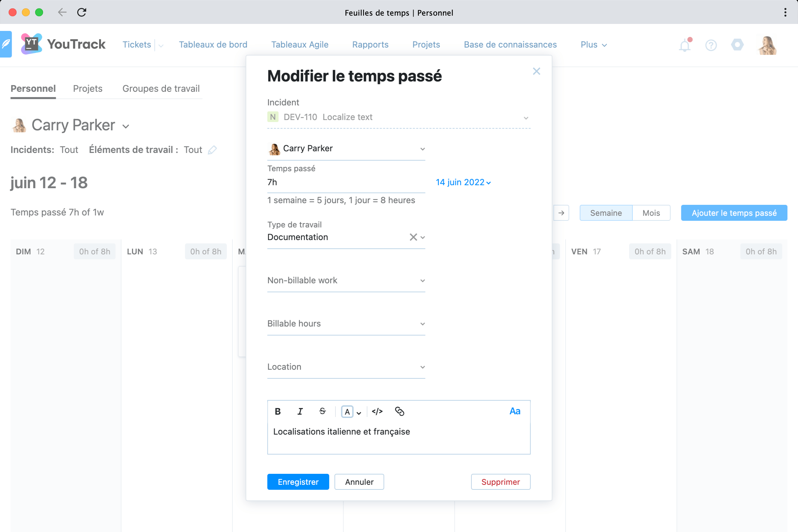This screenshot has width=798, height=532.
Task: Select Semaine view toggle
Action: (x=605, y=213)
